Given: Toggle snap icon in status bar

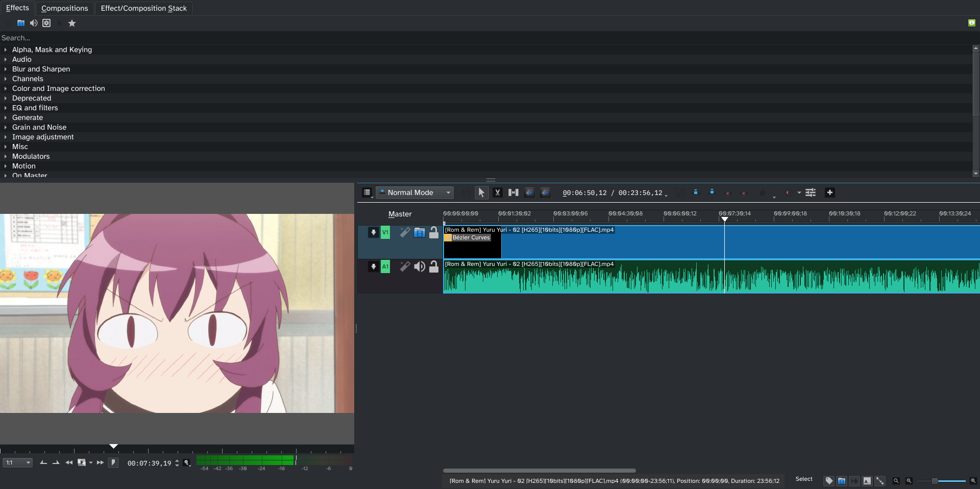Looking at the screenshot, I should coord(880,481).
